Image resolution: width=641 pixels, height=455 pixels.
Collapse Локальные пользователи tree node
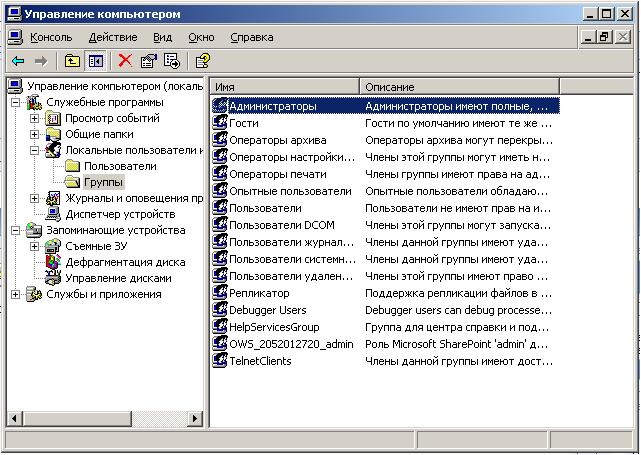[x=35, y=150]
